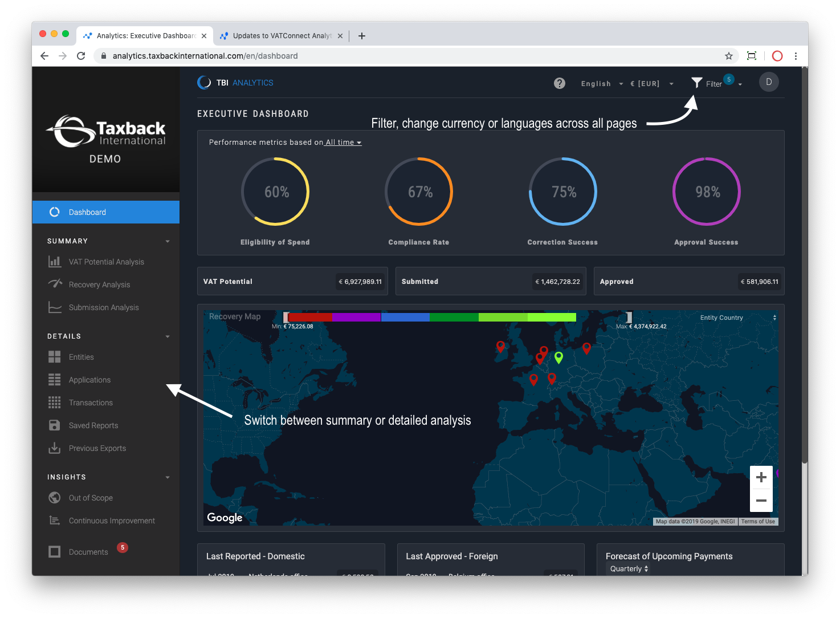Click Terms of Use on the map
This screenshot has height=618, width=840.
758,522
